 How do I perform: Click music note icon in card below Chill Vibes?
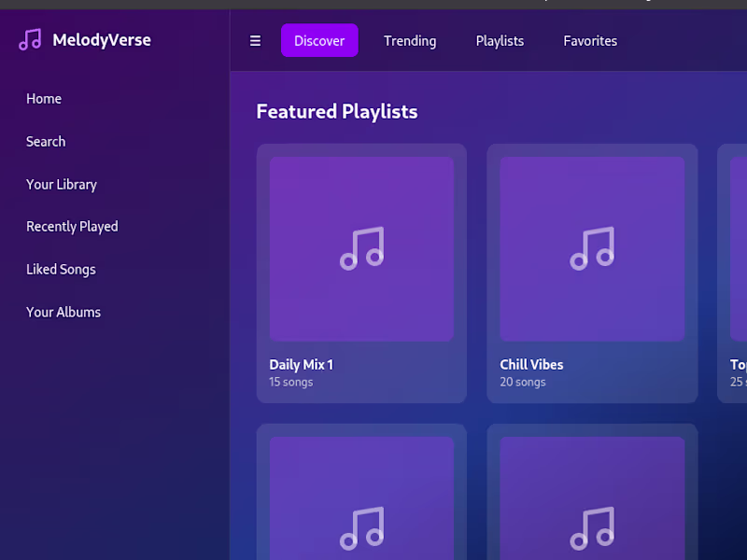point(592,528)
